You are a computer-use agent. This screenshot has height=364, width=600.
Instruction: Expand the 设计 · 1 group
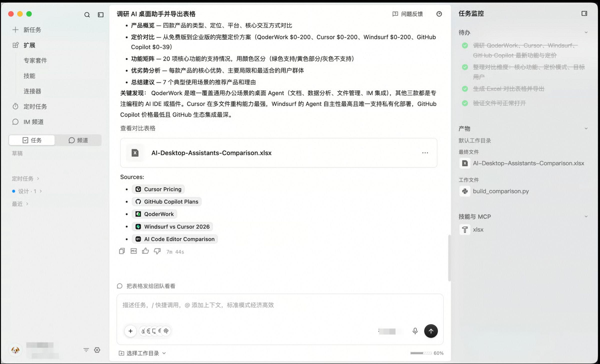tap(27, 191)
